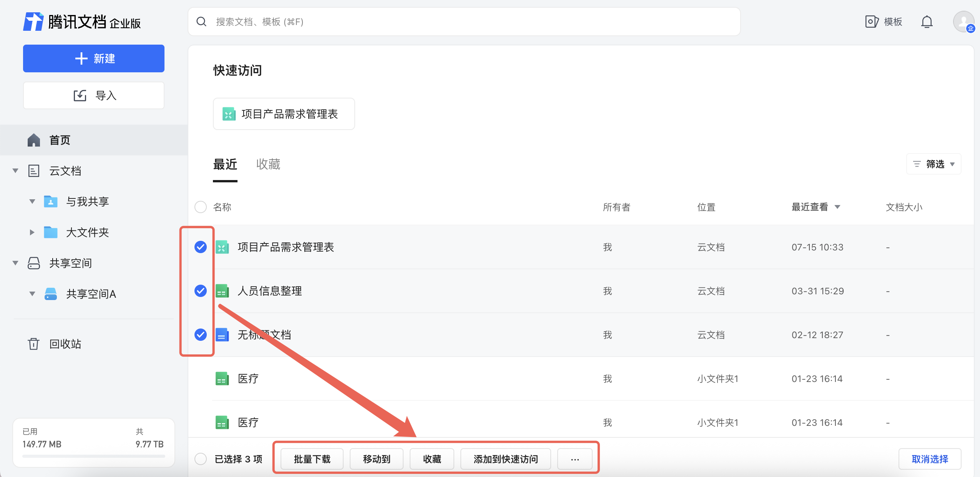Click the 大文件夹 folder icon

click(x=51, y=232)
